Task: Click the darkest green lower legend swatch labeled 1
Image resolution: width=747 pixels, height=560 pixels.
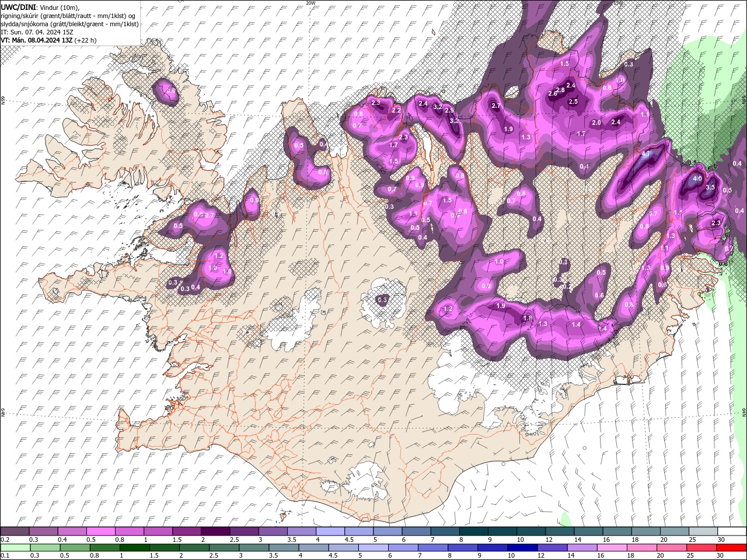Action: (x=134, y=548)
